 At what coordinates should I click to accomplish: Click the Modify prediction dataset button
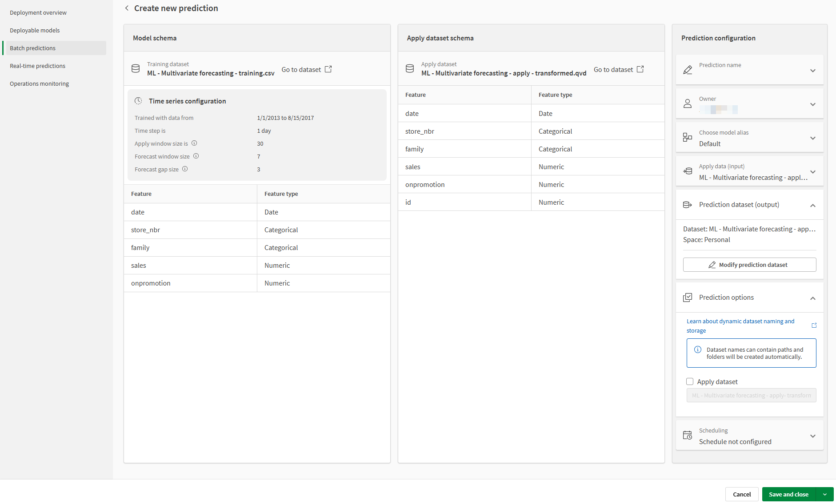click(x=749, y=264)
